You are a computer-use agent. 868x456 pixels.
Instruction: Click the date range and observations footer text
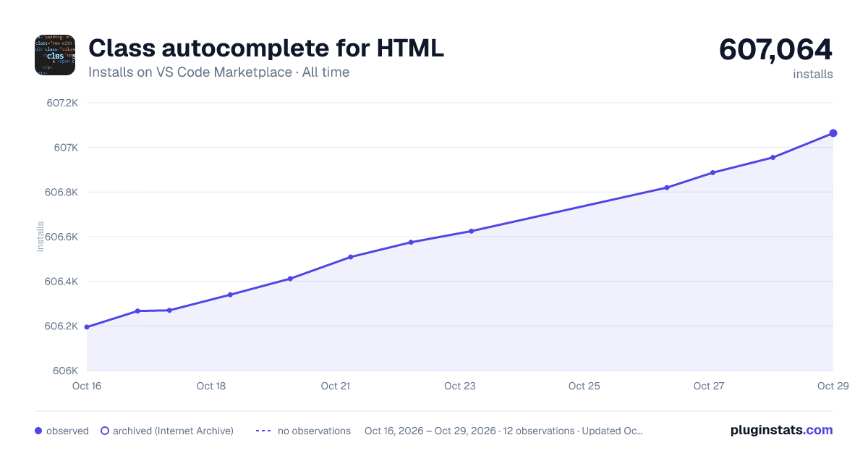(503, 431)
